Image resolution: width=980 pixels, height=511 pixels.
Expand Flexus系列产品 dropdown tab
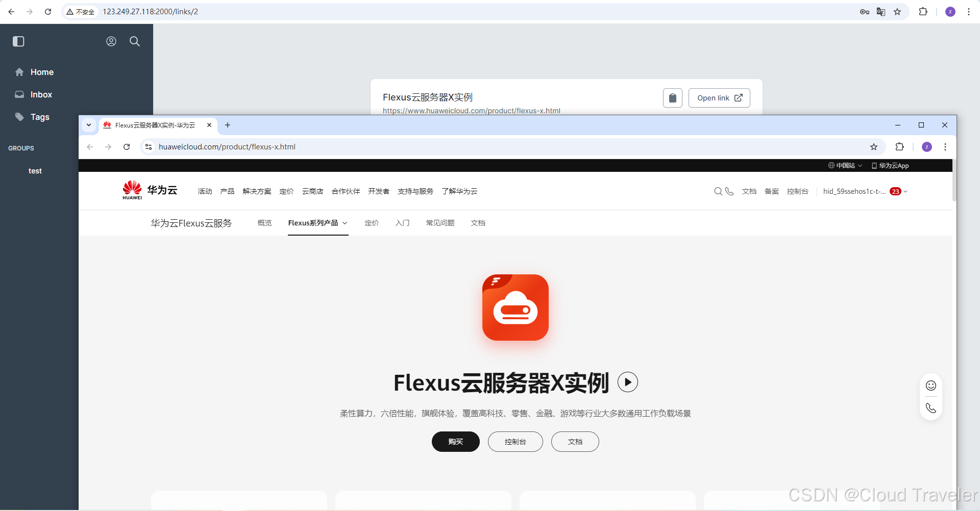(x=318, y=223)
